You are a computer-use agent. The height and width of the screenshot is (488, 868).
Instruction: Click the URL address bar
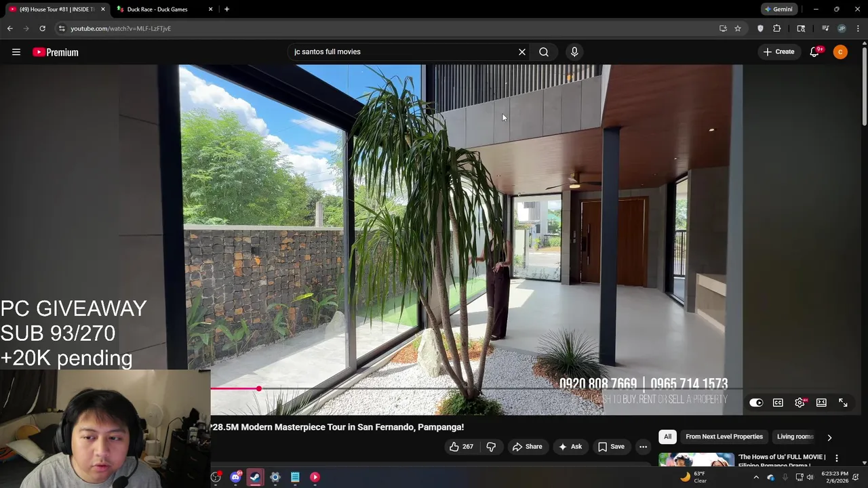(x=387, y=28)
